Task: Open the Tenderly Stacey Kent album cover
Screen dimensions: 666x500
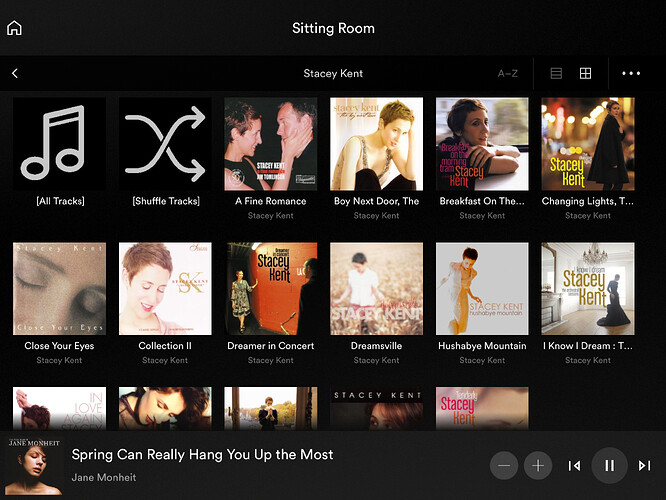Action: tap(482, 408)
